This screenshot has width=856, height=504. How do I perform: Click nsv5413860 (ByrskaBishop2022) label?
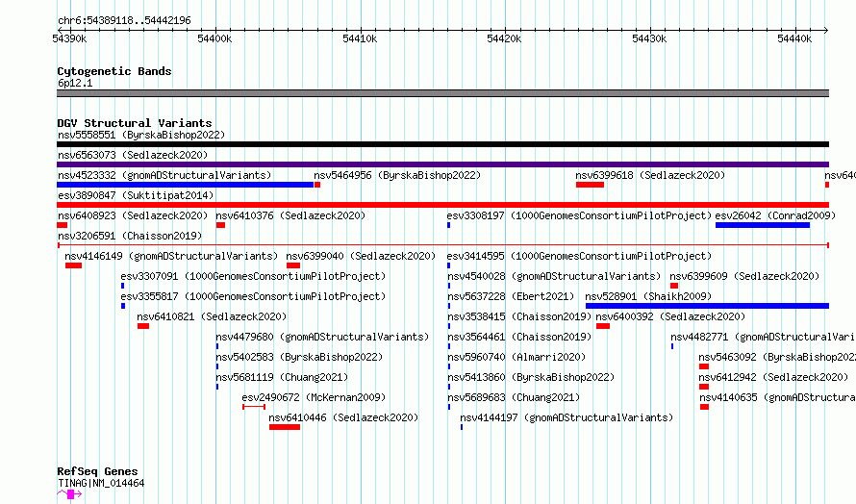click(531, 377)
